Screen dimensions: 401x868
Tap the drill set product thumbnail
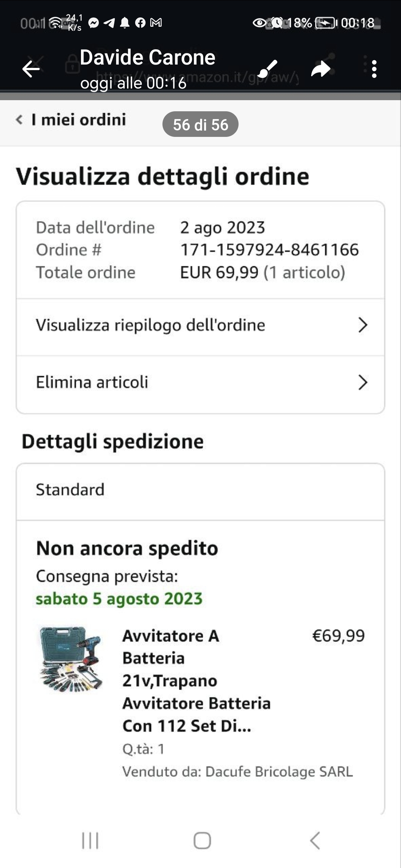(x=71, y=659)
